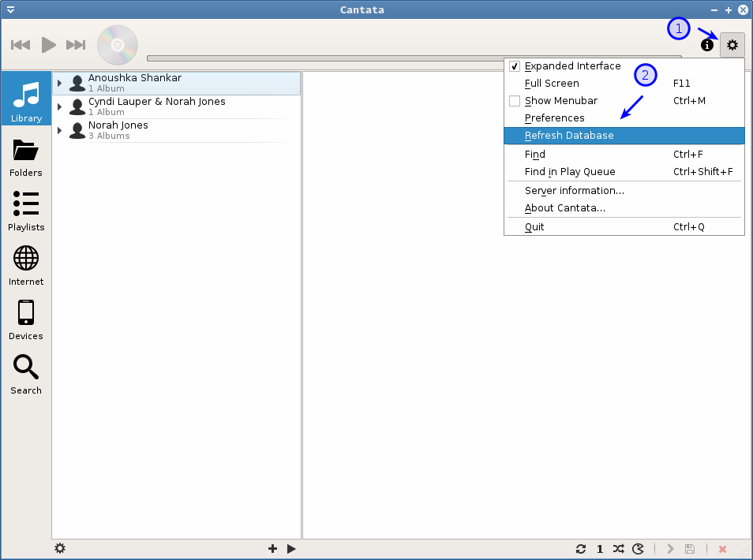The width and height of the screenshot is (753, 560).
Task: Toggle repeat mode in the status bar
Action: [x=581, y=548]
